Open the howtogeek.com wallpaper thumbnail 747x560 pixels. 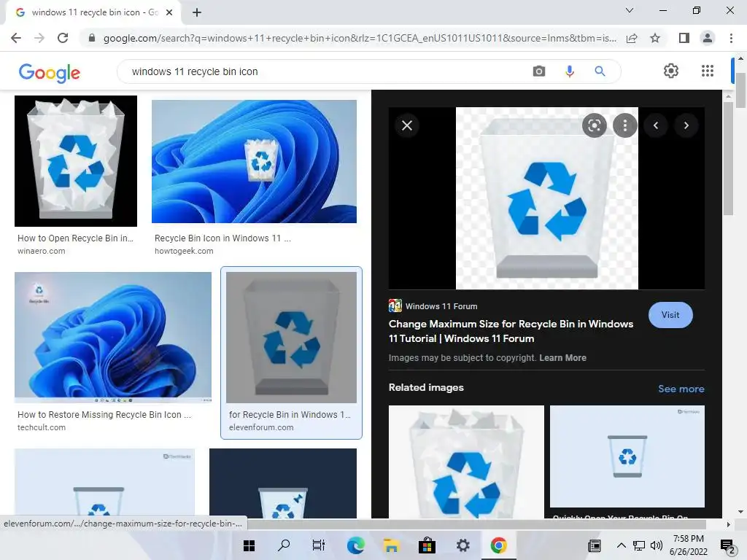(x=254, y=161)
